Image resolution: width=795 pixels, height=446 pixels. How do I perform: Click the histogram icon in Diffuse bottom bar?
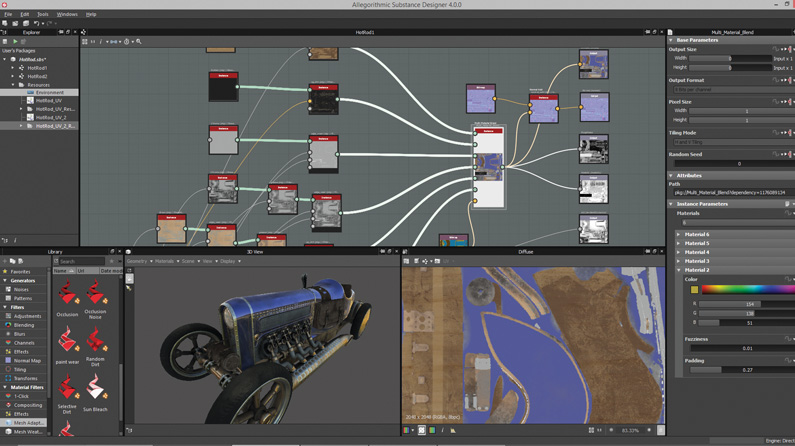click(453, 430)
